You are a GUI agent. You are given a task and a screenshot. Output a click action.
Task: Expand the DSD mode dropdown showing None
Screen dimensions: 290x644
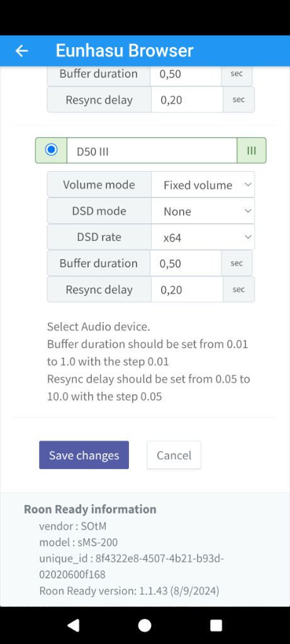203,211
